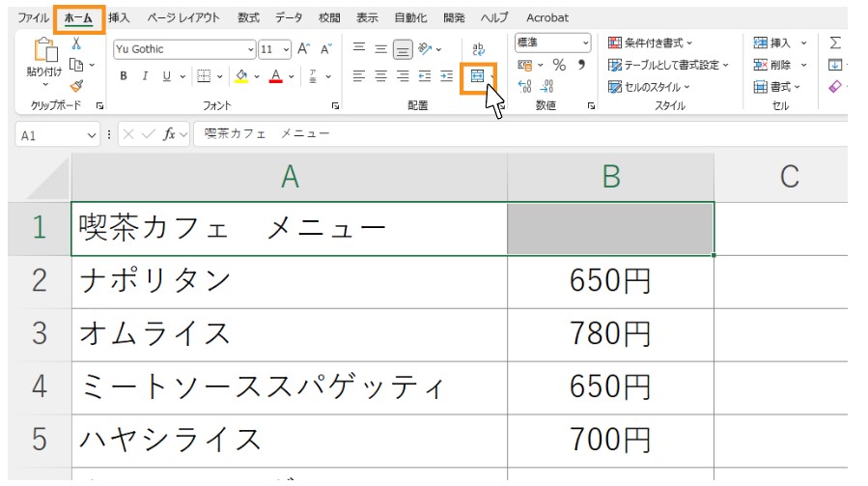This screenshot has height=486, width=868.
Task: Click the Cut scissors icon
Action: point(76,43)
